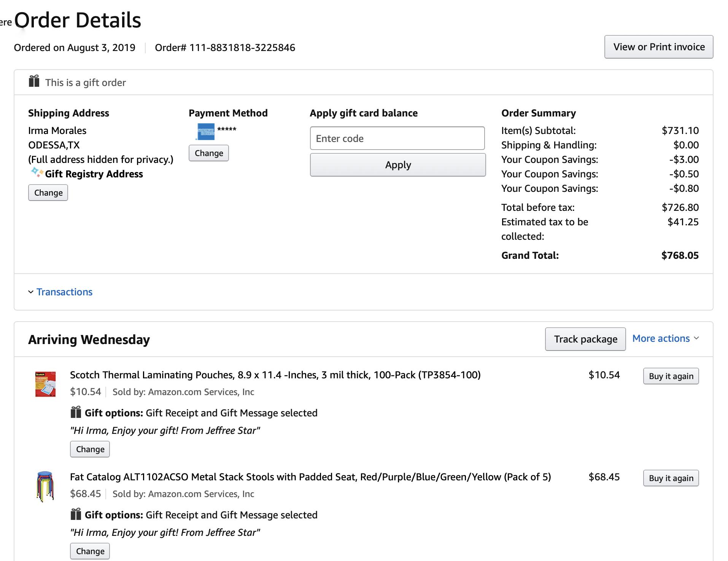Click the Track package button
This screenshot has width=728, height=561.
click(585, 339)
